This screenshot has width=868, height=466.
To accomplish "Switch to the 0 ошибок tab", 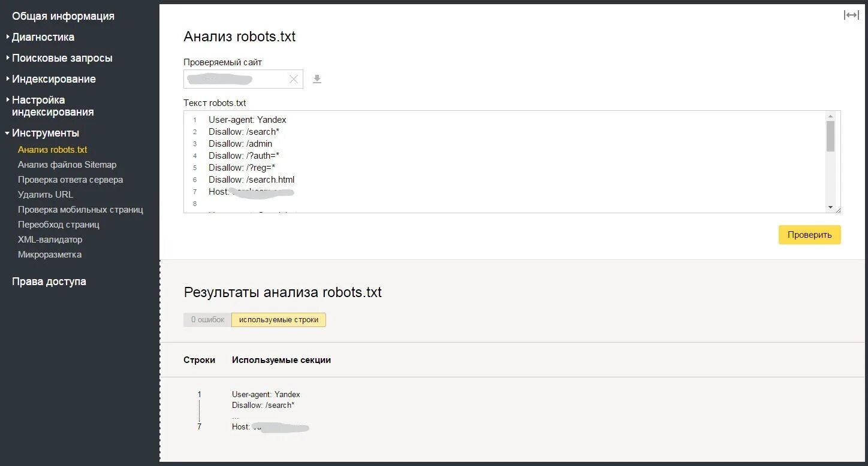I will tap(207, 320).
